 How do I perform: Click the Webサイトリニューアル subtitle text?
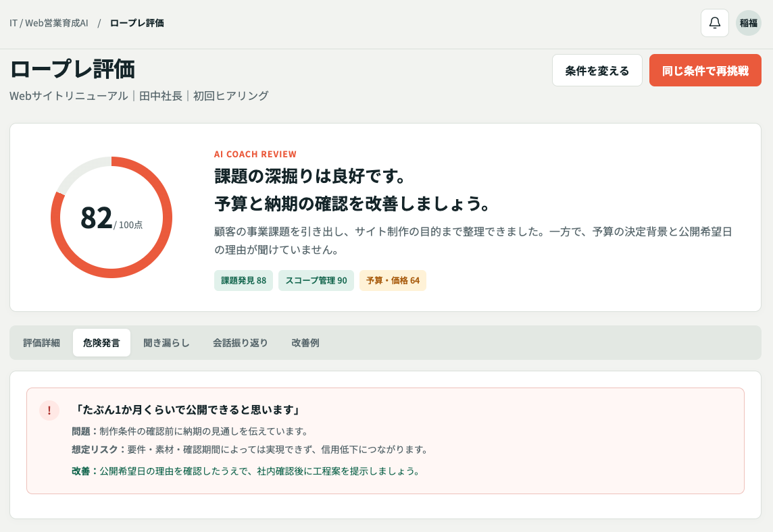pyautogui.click(x=139, y=96)
